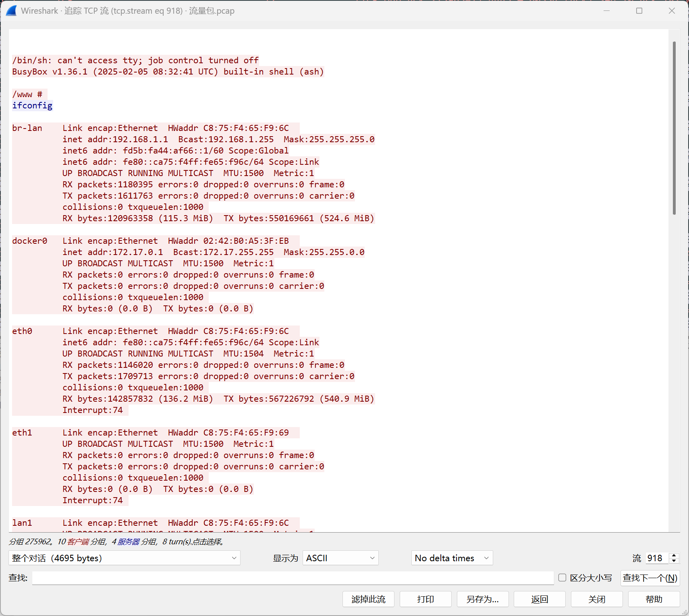Image resolution: width=689 pixels, height=616 pixels.
Task: Click the 'HWaddr C8:75:F4:65:F9:69' eth1 line
Action: [x=176, y=433]
